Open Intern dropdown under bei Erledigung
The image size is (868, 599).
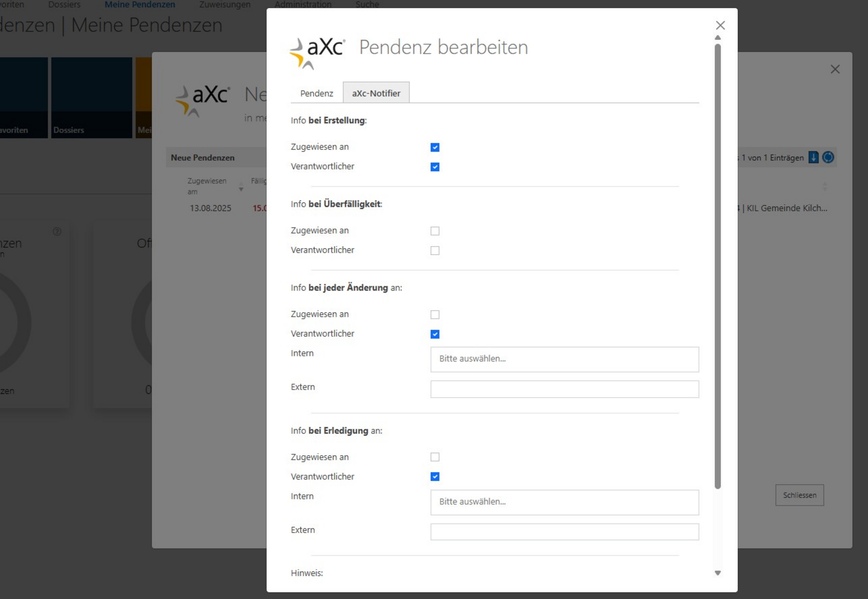click(564, 502)
